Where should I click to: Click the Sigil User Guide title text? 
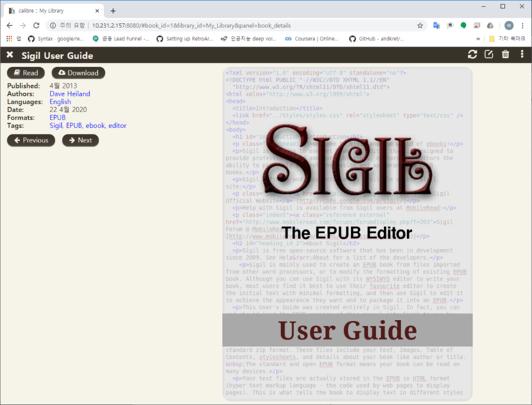58,55
